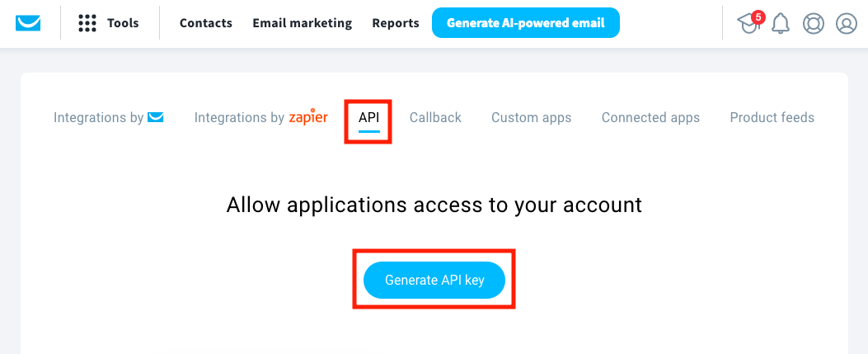
Task: Select the API tab
Action: pyautogui.click(x=368, y=117)
